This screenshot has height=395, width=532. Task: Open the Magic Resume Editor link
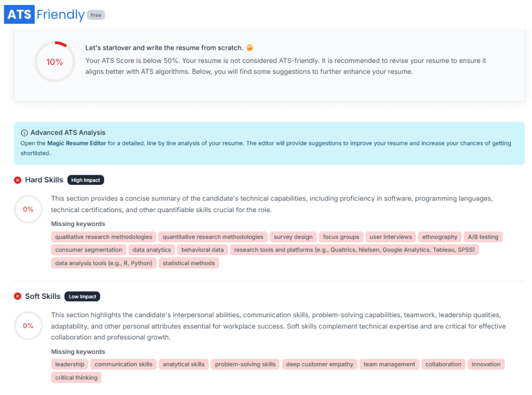pos(77,143)
